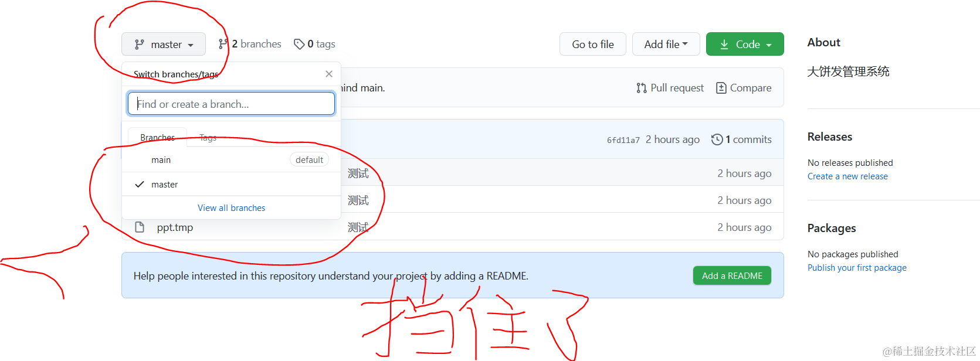Open the 1 commits history link
This screenshot has height=361, width=980.
pos(741,139)
